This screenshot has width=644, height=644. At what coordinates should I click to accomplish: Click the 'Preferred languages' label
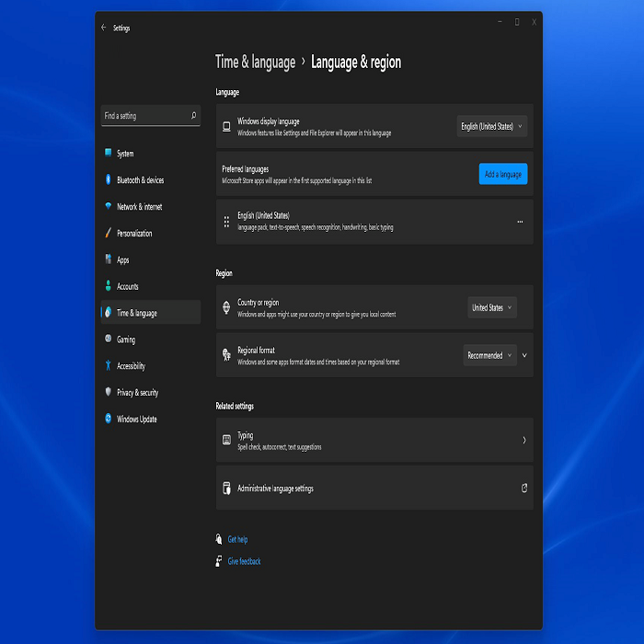[246, 168]
